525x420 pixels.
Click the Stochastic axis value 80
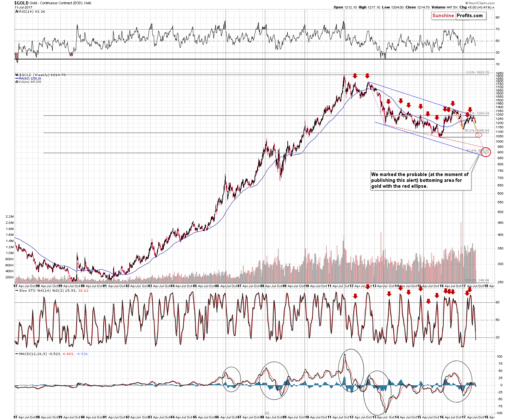[x=497, y=302]
